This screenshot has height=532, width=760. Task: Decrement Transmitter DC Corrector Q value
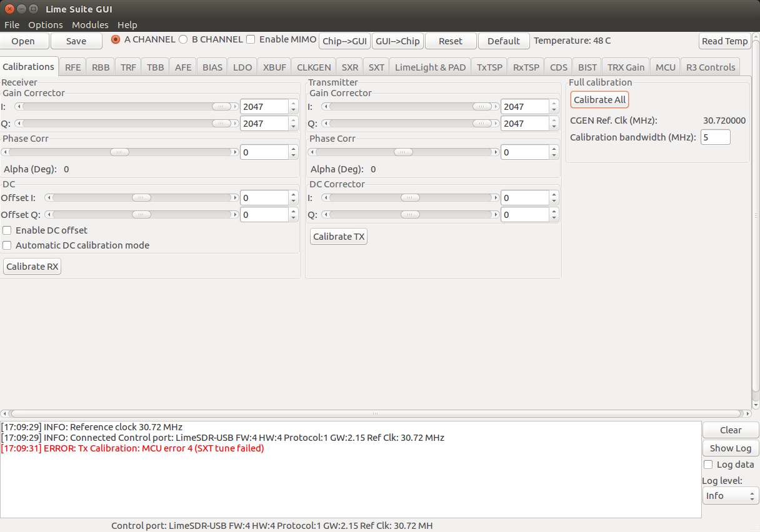[x=554, y=219]
